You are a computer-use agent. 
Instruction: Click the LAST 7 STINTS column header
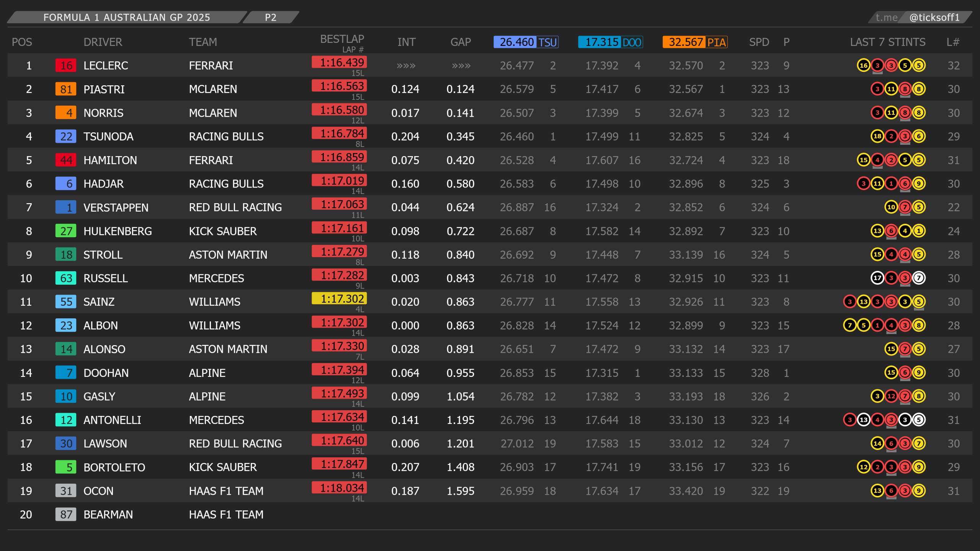pos(888,42)
